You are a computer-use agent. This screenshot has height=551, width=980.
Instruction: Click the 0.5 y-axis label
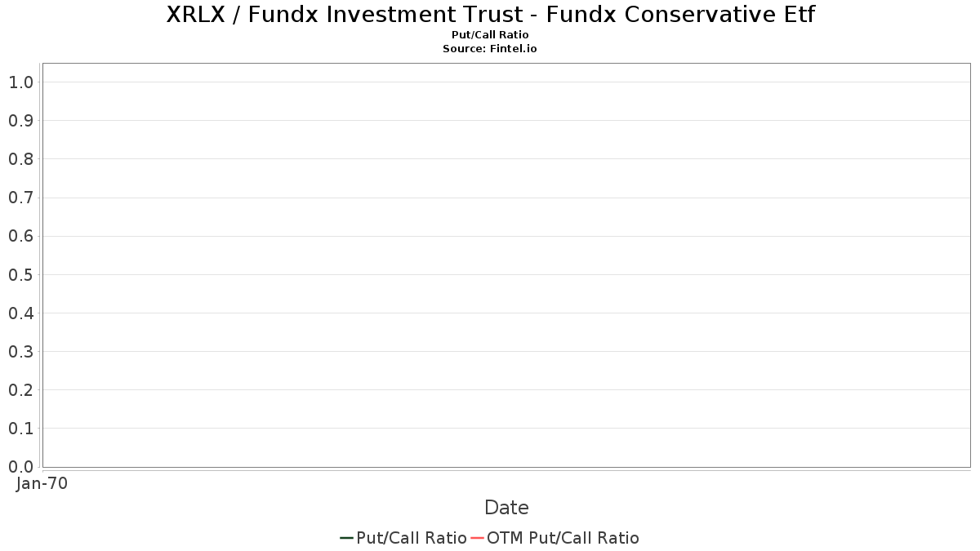(21, 274)
